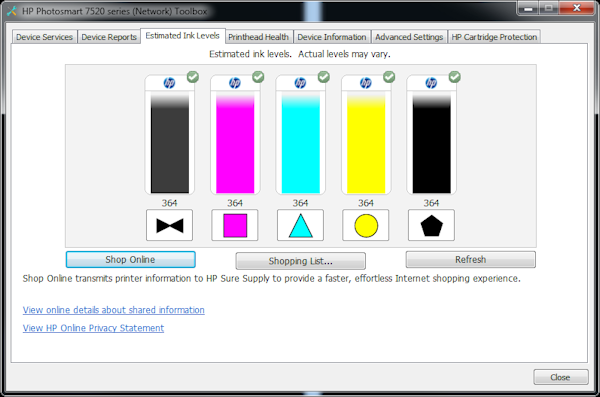Minimize the Toolbox window
Image resolution: width=600 pixels, height=397 pixels.
(x=528, y=8)
